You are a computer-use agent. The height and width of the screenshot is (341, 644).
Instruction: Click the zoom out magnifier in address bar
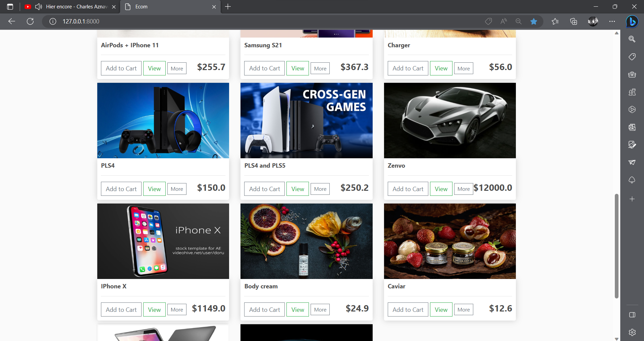[x=519, y=21]
